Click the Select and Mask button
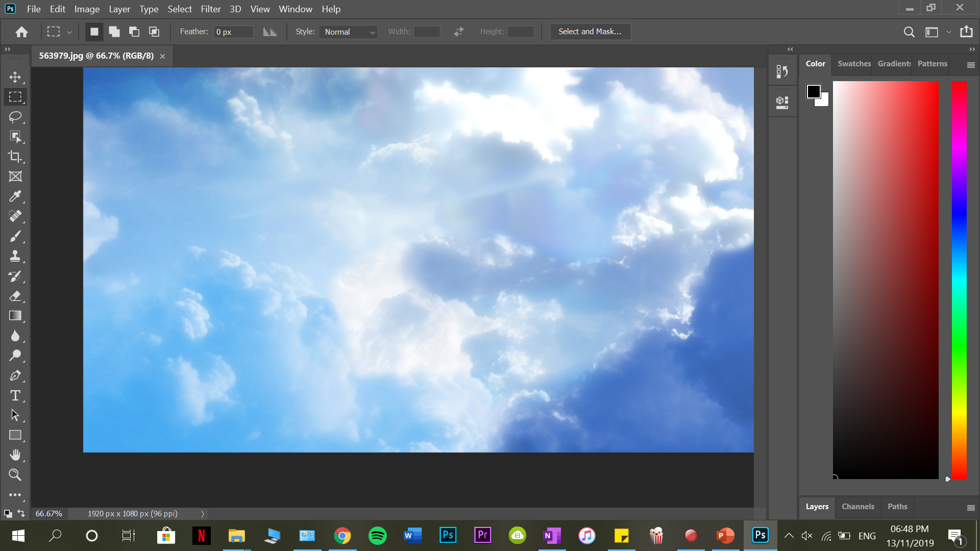Screen dimensions: 980x551 coord(590,31)
